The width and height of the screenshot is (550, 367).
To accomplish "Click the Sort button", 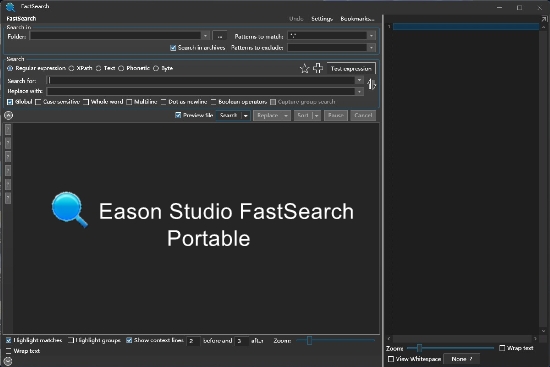I will point(303,115).
